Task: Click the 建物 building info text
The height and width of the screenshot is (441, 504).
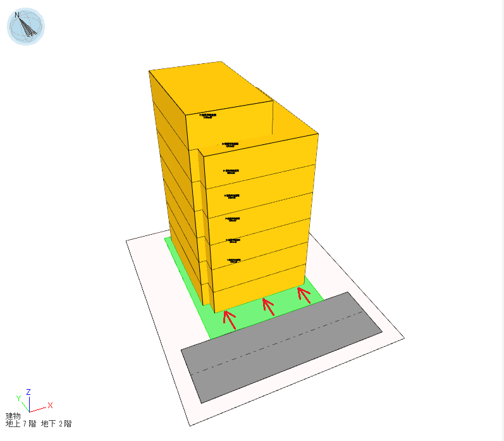Action: [x=13, y=416]
